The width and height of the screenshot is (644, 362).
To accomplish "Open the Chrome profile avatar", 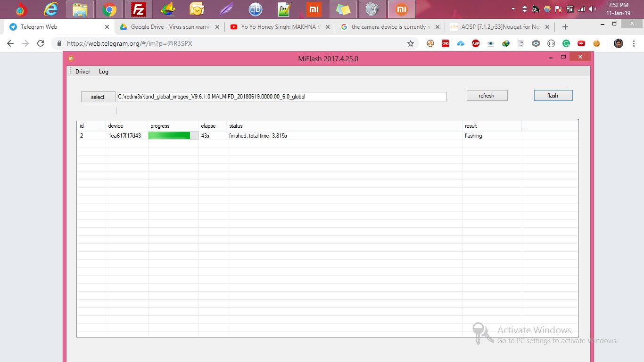I will 619,43.
